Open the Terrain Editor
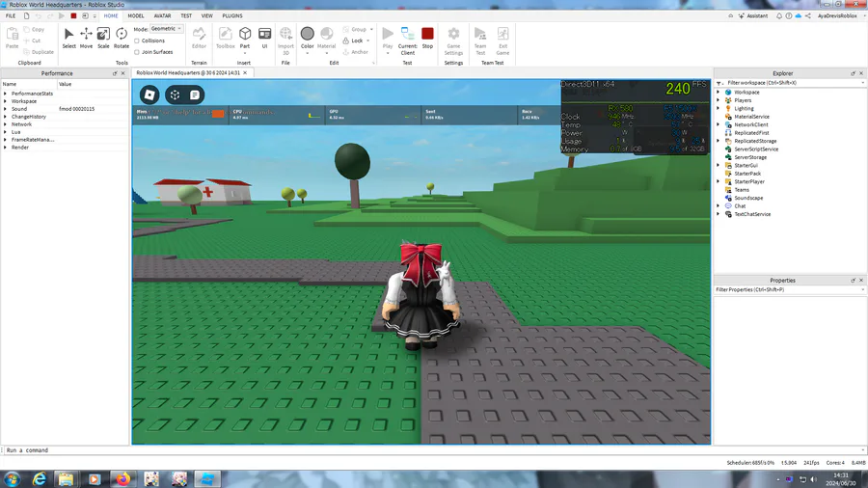The height and width of the screenshot is (488, 868). pos(199,39)
